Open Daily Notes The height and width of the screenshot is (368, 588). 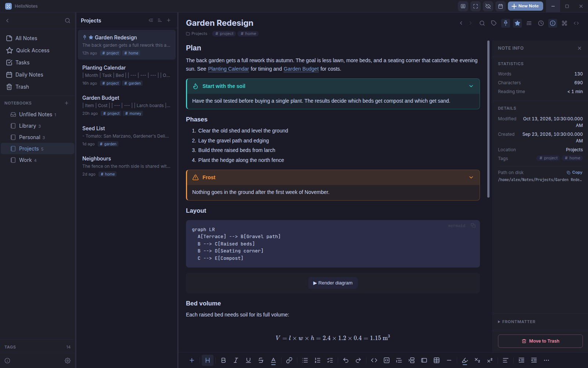[37, 75]
